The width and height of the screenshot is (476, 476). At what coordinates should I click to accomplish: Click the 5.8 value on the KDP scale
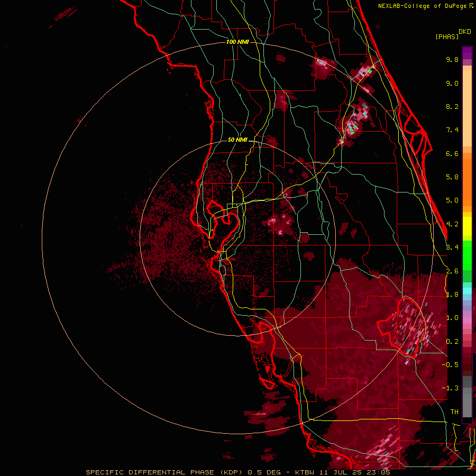click(x=452, y=177)
